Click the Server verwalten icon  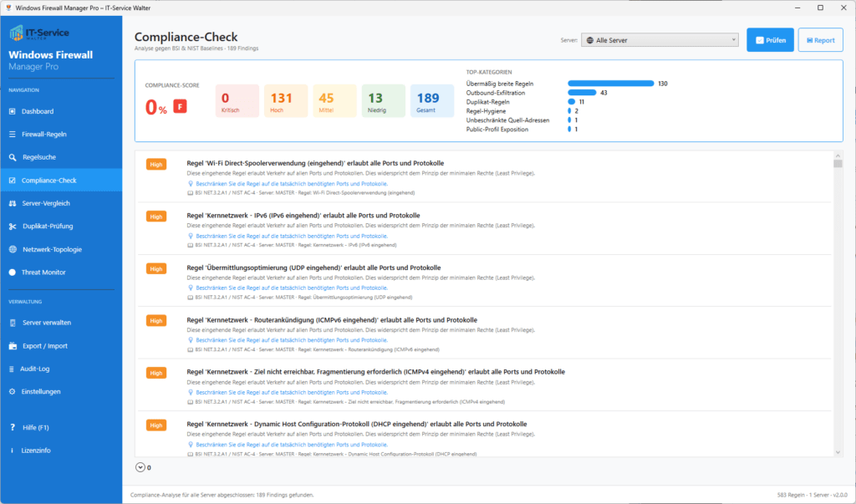pos(12,323)
